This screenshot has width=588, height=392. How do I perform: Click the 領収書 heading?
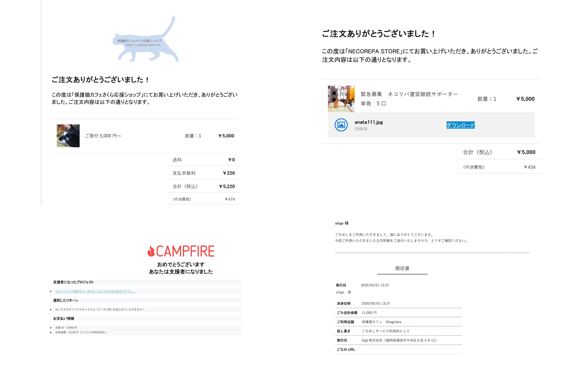pyautogui.click(x=402, y=268)
